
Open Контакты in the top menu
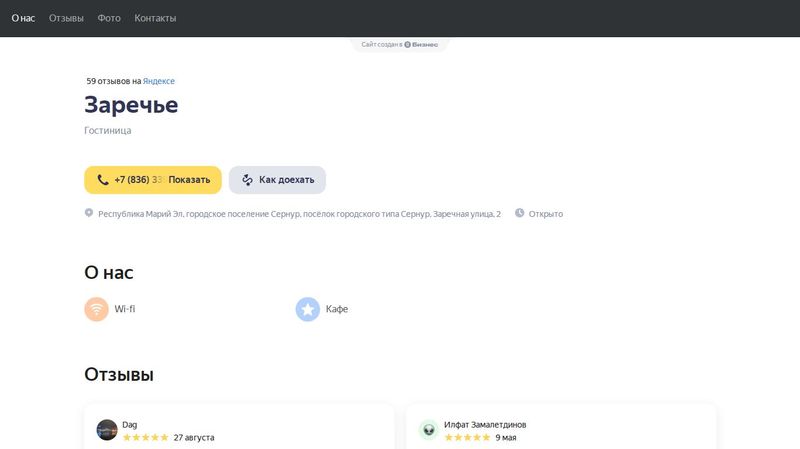pyautogui.click(x=155, y=18)
